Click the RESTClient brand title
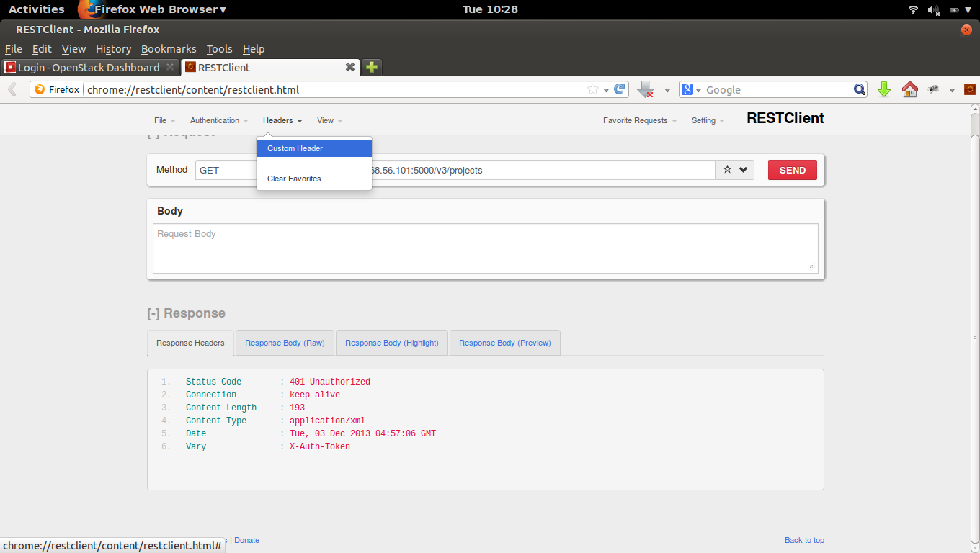 (785, 119)
